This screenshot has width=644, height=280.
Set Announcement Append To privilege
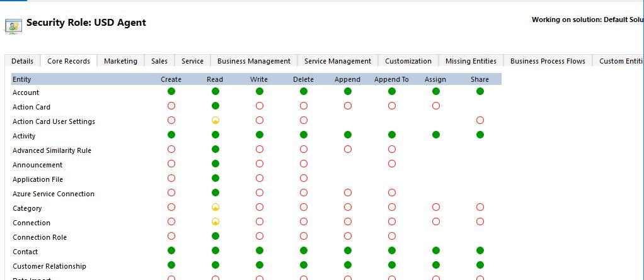click(x=392, y=164)
